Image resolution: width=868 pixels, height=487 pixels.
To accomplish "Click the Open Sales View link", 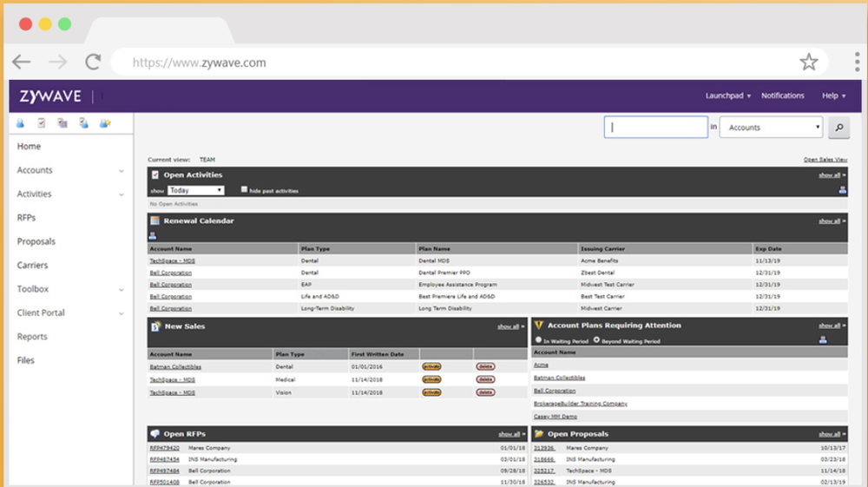I will click(x=825, y=160).
